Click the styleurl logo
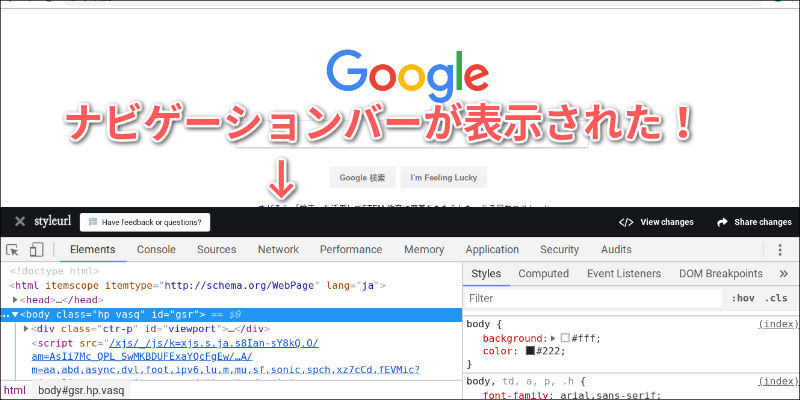 pos(53,221)
